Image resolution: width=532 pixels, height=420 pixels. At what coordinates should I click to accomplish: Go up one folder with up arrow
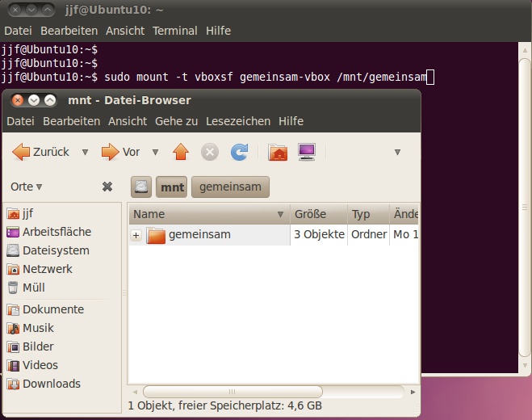181,152
